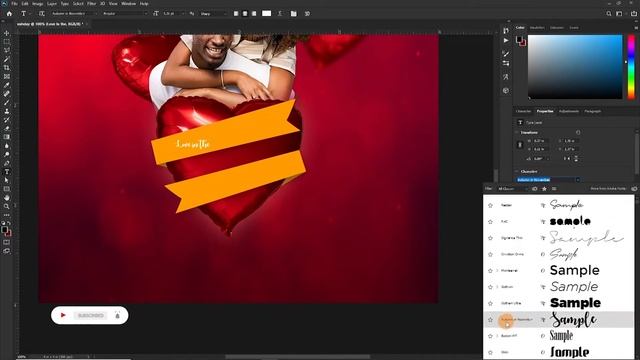
Task: Favorite the Autumn in November font star
Action: click(x=490, y=320)
